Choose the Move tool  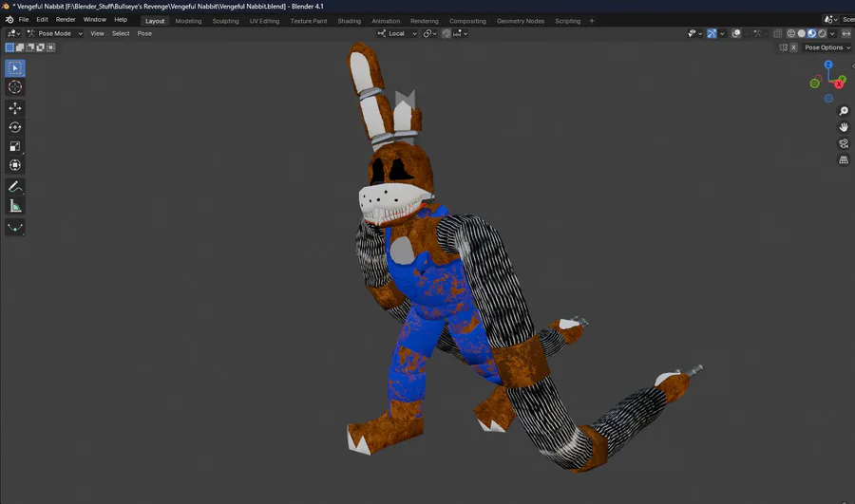[14, 108]
